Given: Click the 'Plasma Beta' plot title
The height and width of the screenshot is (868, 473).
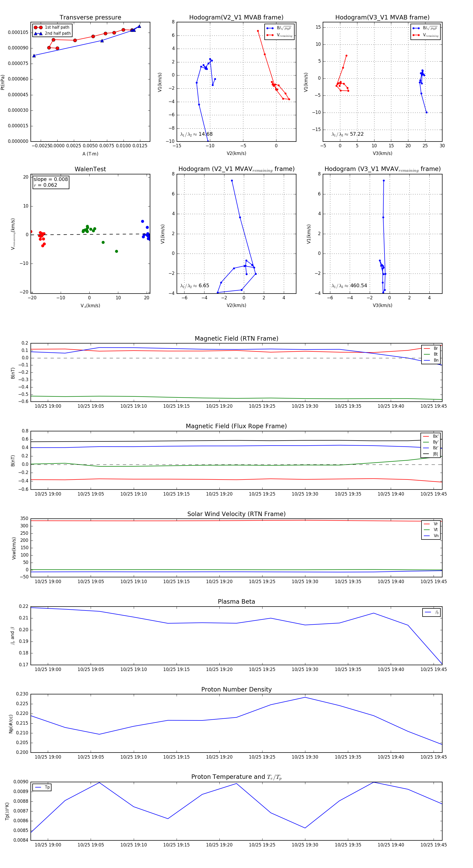Looking at the screenshot, I should [236, 602].
